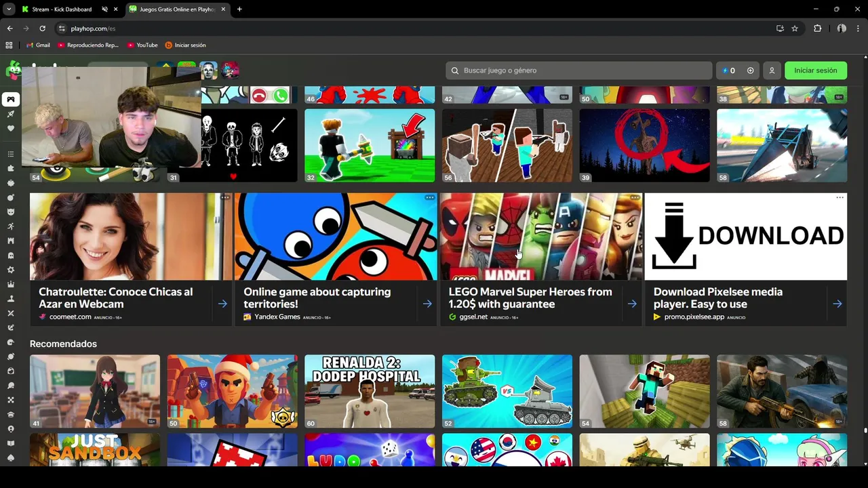
Task: Open the Siren Head red circle game thumbnail
Action: (644, 145)
